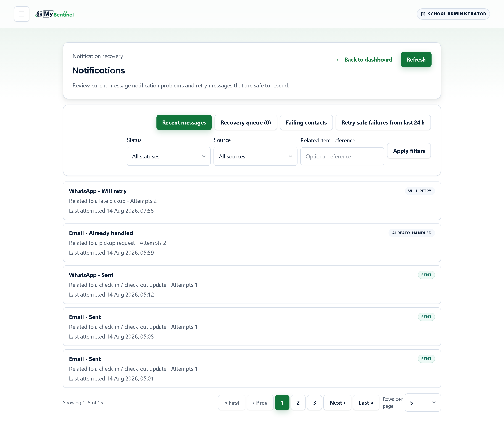The image size is (504, 434).
Task: Click SENT badge on WhatsApp - Sent card
Action: [x=426, y=275]
